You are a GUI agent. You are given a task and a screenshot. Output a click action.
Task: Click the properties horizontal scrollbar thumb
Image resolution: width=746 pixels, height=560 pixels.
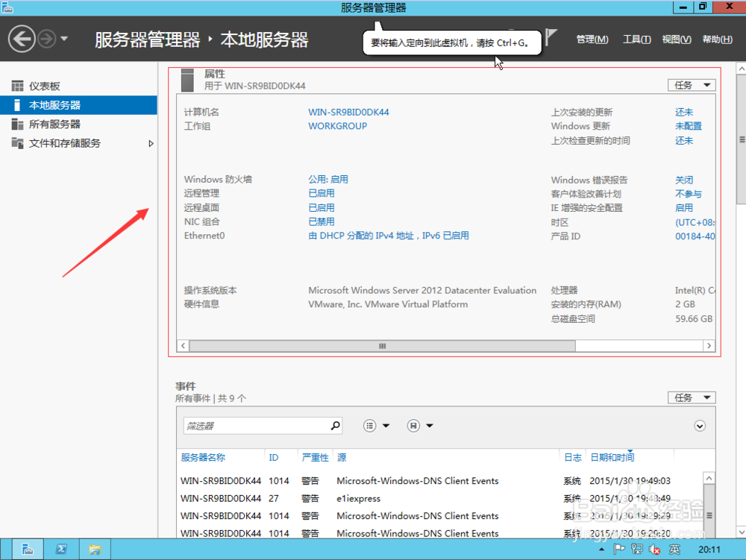point(382,345)
